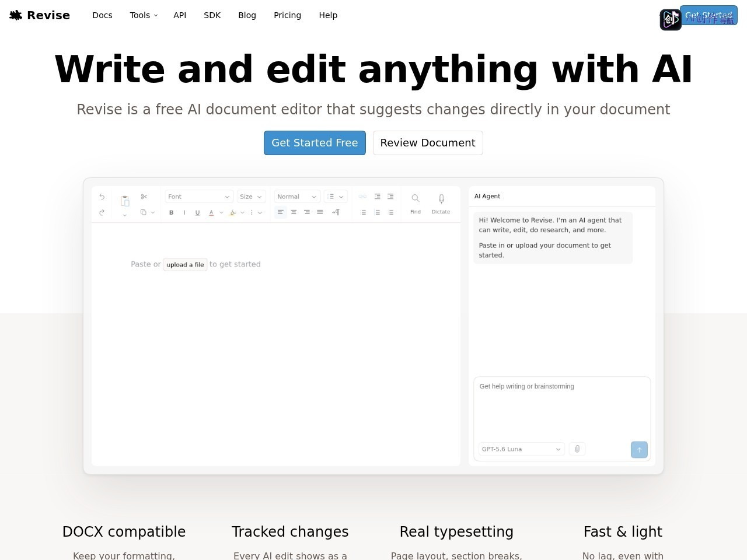Image resolution: width=747 pixels, height=560 pixels.
Task: Expand the Tools nav menu
Action: [x=144, y=15]
